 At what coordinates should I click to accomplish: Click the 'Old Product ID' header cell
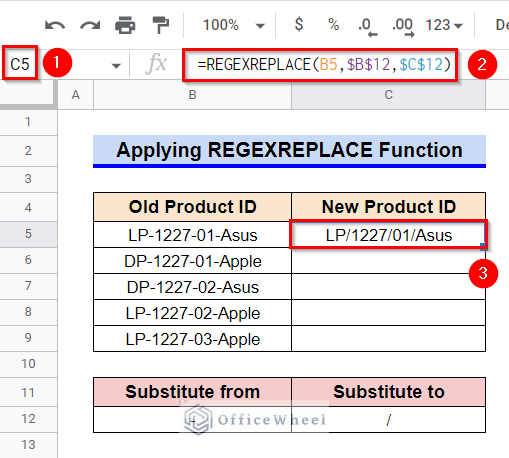(192, 207)
